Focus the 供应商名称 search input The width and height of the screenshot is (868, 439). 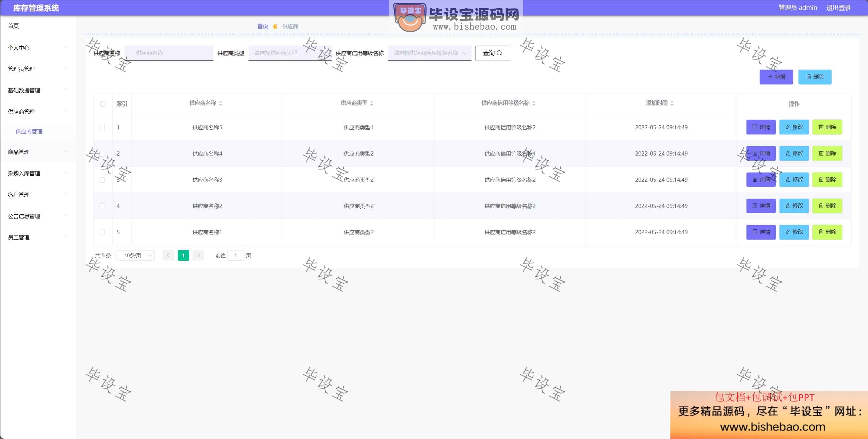(169, 53)
